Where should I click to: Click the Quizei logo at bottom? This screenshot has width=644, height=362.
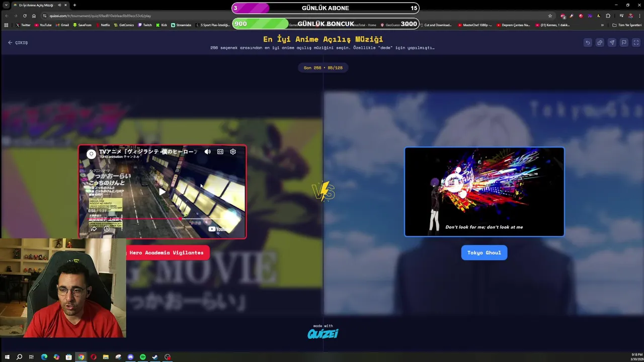click(323, 334)
